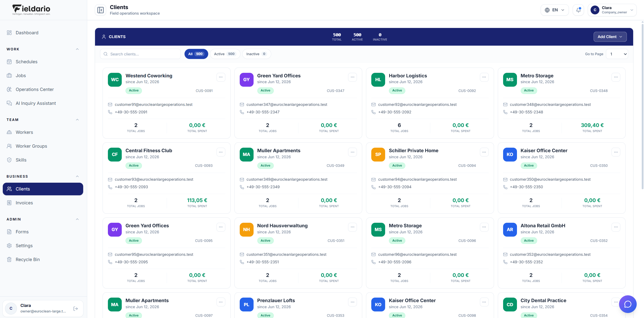Open Muller Apartments CUS-0349 options menu
This screenshot has height=318, width=644.
[352, 152]
